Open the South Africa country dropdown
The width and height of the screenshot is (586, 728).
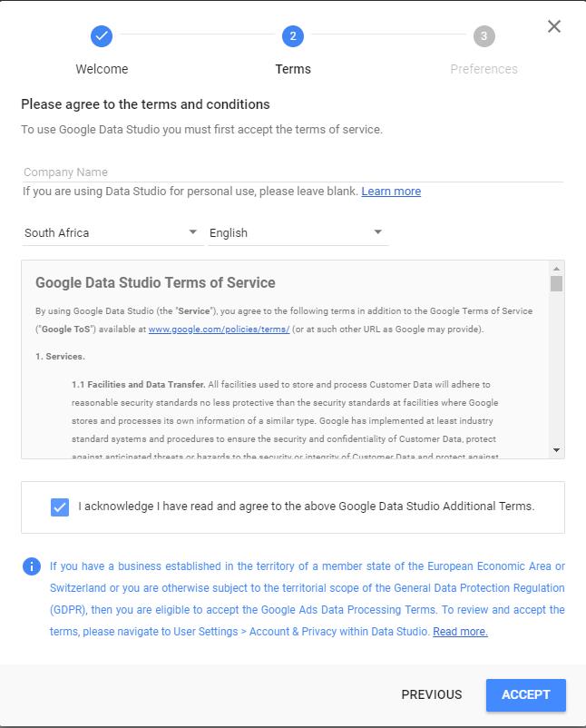[112, 233]
